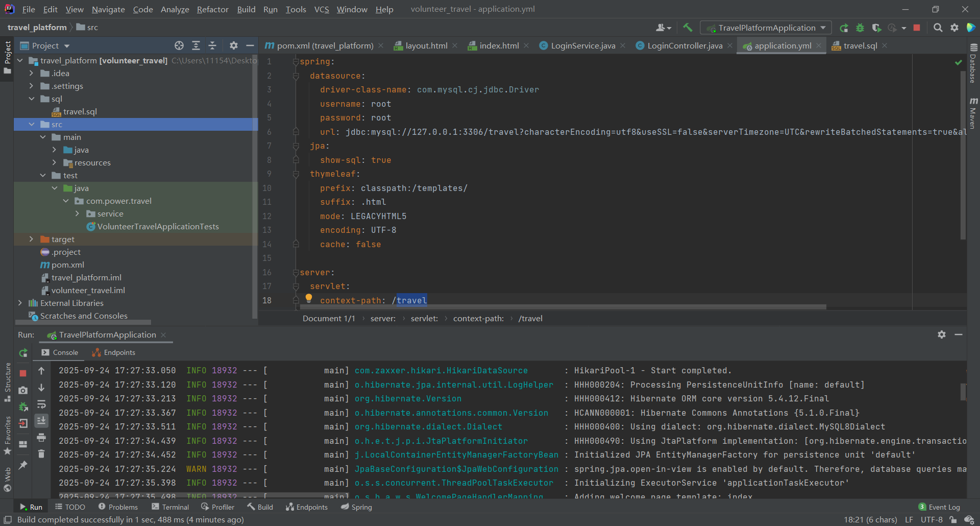Toggle the read-only lock icon in status bar
Viewport: 980px width, 526px height.
(952, 520)
